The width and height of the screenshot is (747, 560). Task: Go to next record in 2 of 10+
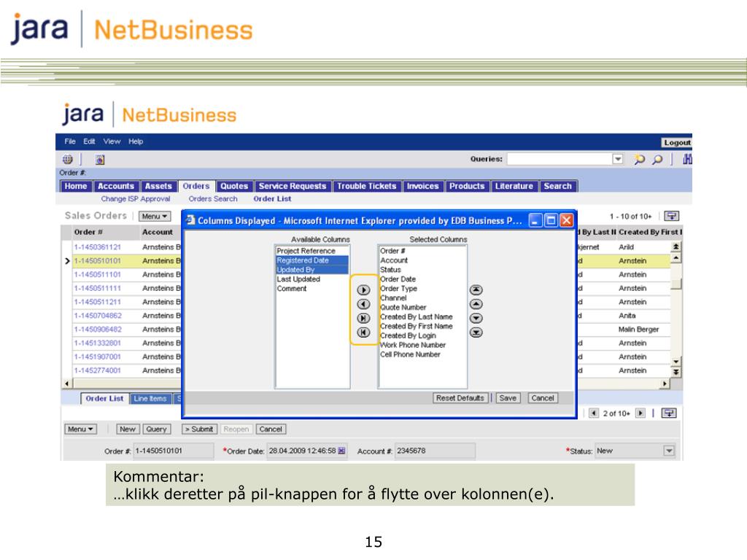point(640,413)
